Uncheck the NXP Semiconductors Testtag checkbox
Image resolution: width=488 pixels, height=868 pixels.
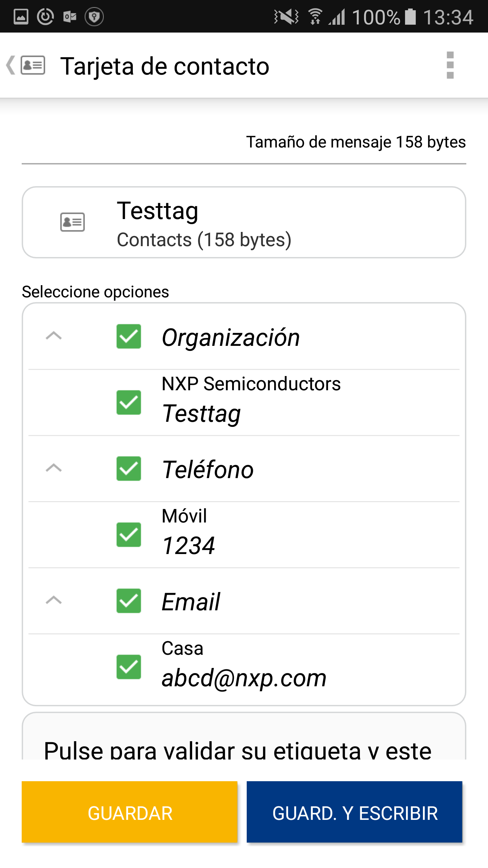pyautogui.click(x=129, y=402)
